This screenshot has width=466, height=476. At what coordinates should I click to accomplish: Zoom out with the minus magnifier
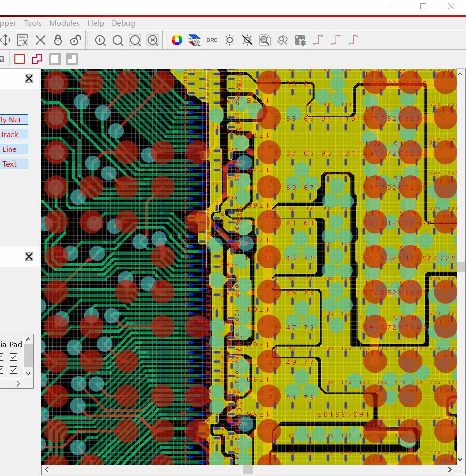tap(117, 40)
